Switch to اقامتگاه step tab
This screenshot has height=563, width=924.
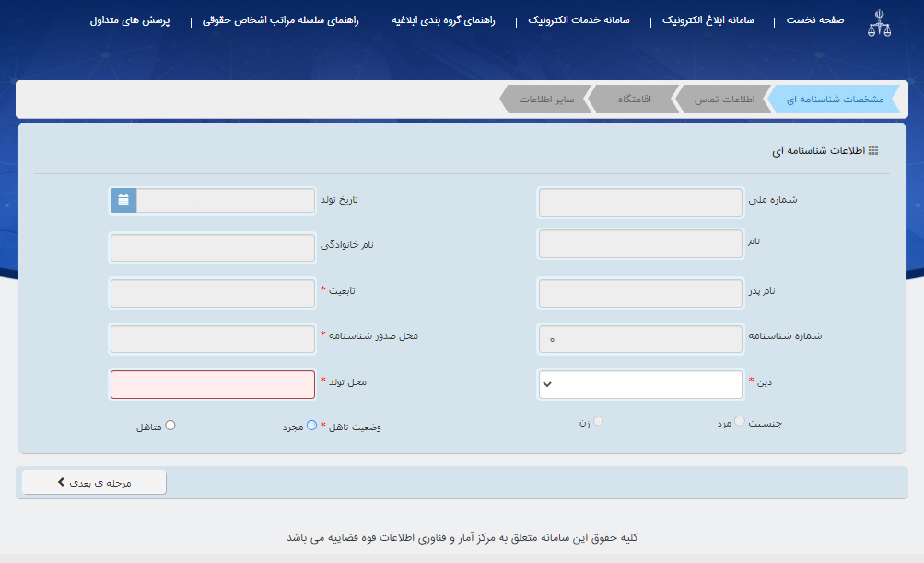[x=634, y=99]
